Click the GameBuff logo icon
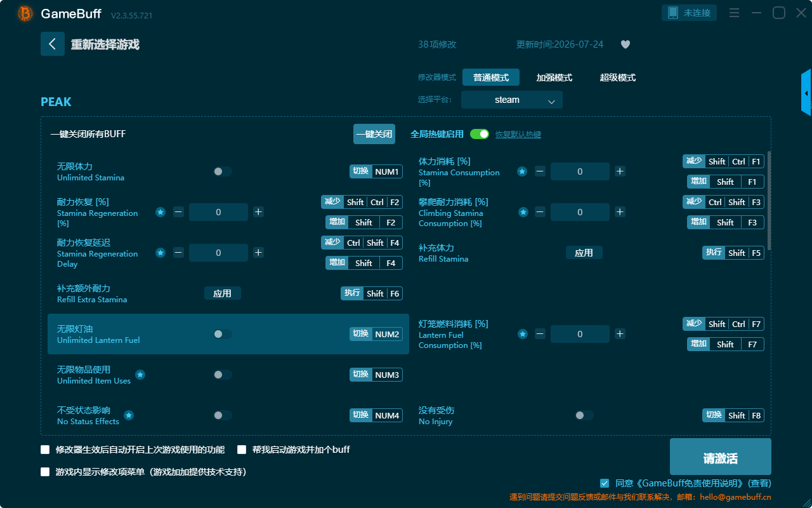The image size is (812, 508). tap(25, 13)
